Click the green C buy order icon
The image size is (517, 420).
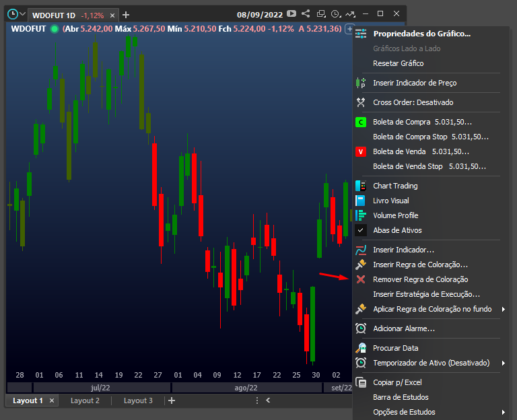pyautogui.click(x=361, y=123)
